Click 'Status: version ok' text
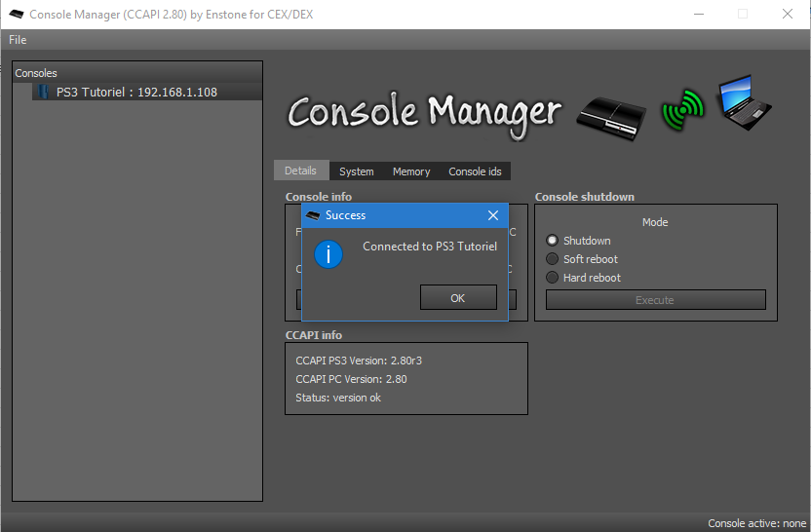The height and width of the screenshot is (532, 811). click(338, 398)
